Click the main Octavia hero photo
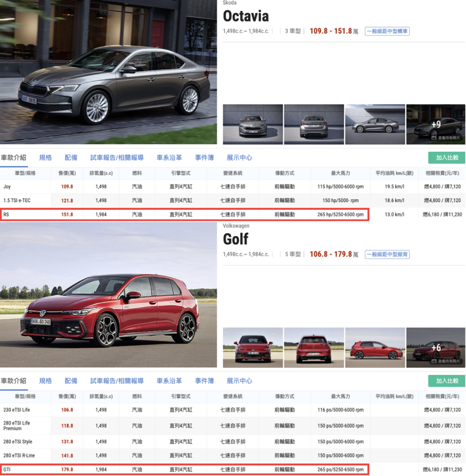Screen dimensions: 466x476 pyautogui.click(x=108, y=72)
